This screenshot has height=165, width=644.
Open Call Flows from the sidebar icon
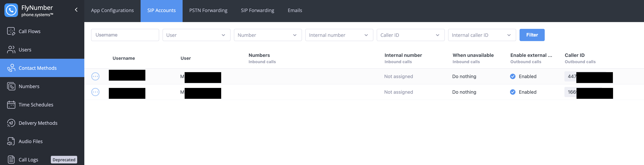[x=11, y=31]
